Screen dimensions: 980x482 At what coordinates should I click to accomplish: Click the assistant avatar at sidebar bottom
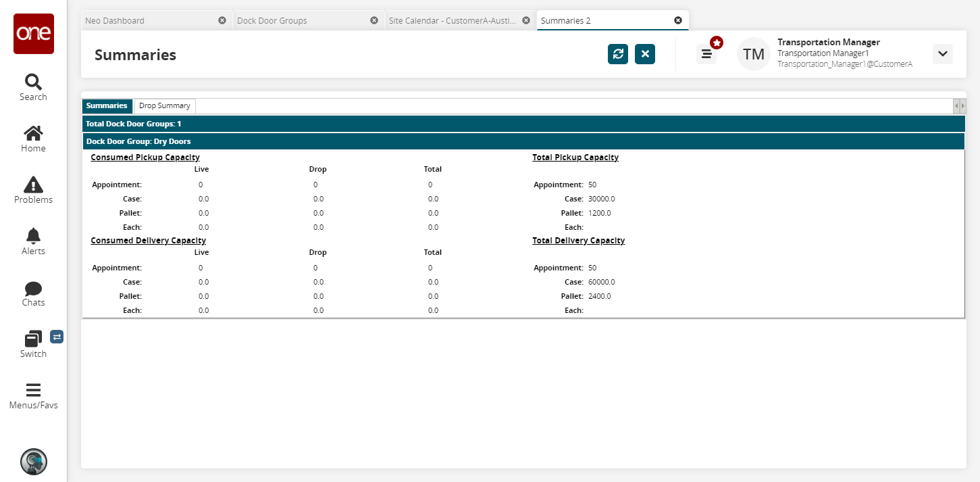(33, 462)
